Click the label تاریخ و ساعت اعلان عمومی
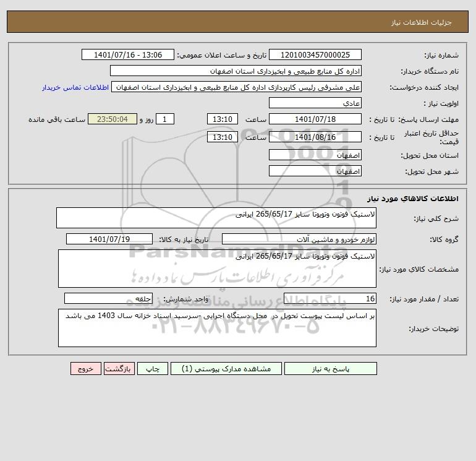The image size is (476, 461). click(x=221, y=55)
